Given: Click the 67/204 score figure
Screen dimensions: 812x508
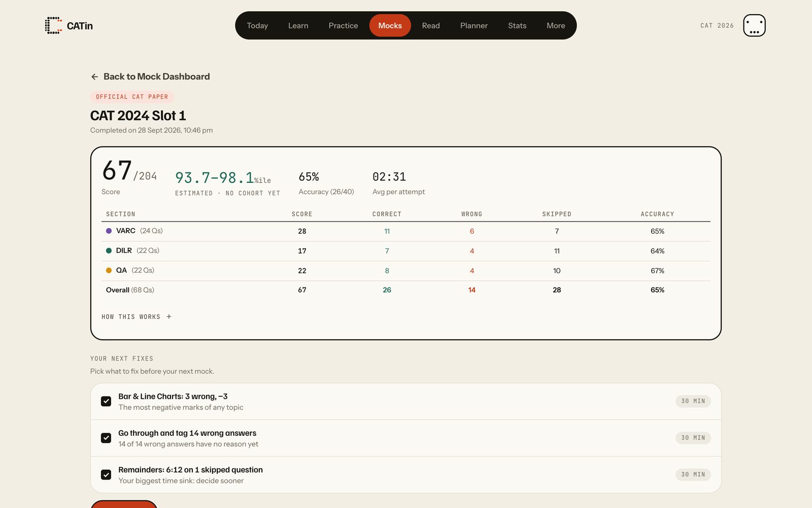Looking at the screenshot, I should click(129, 171).
